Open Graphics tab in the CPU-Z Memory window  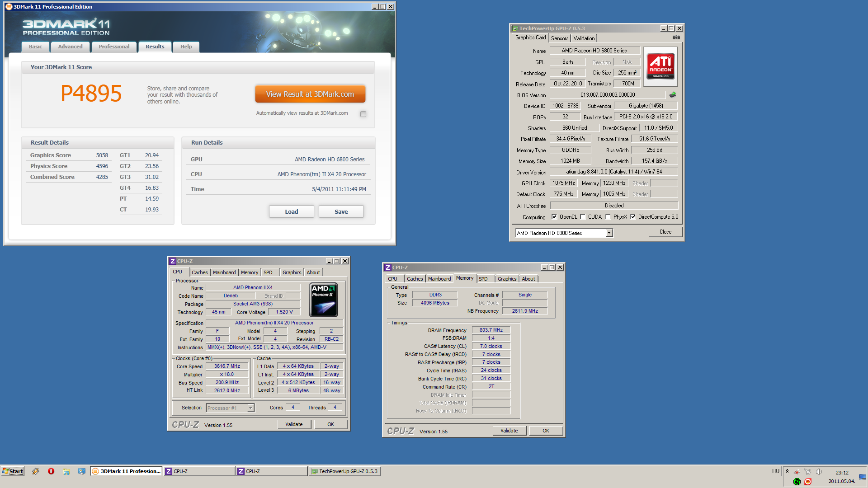click(x=507, y=279)
